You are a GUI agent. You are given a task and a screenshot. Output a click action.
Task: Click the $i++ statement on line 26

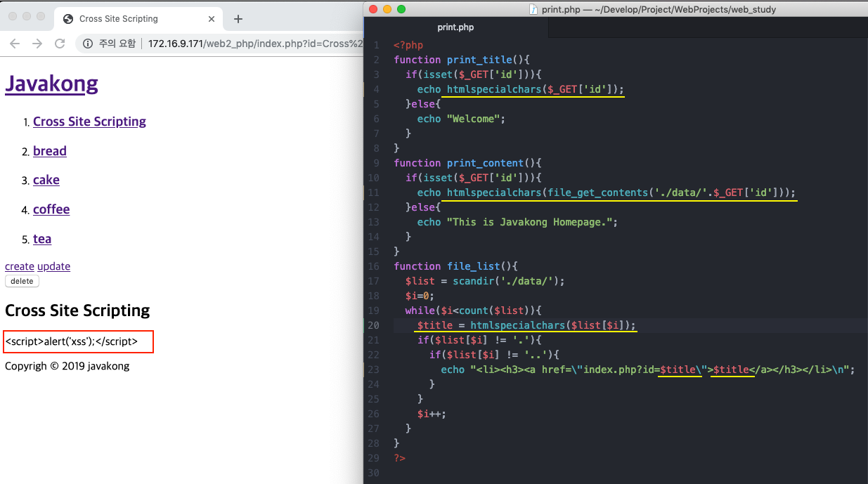pyautogui.click(x=432, y=414)
